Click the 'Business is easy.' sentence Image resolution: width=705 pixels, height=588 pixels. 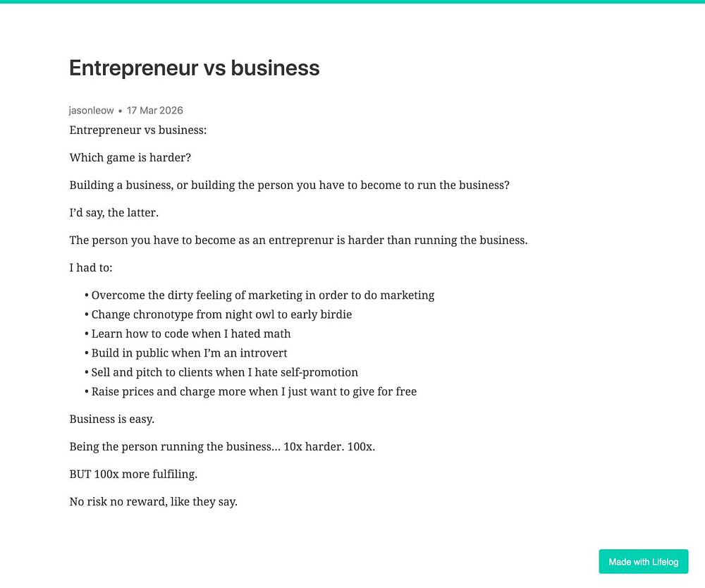click(x=111, y=419)
